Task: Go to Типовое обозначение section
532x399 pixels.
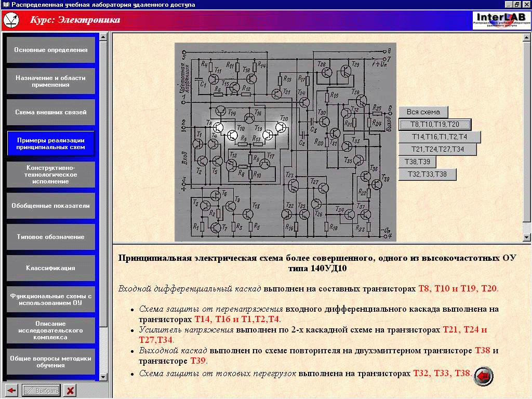Action: 50,237
